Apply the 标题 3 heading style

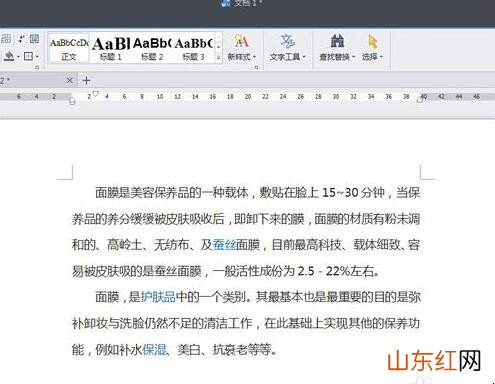[194, 49]
